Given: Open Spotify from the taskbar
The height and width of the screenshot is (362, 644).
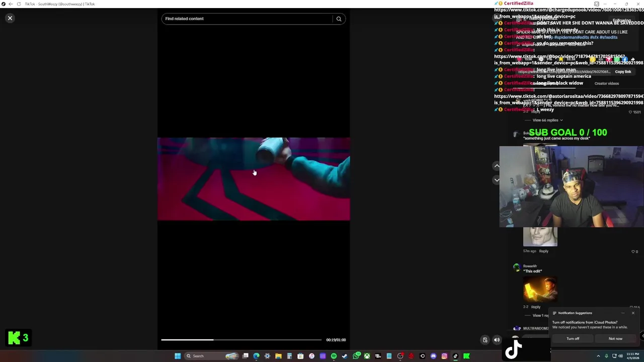Looking at the screenshot, I should pos(334,356).
